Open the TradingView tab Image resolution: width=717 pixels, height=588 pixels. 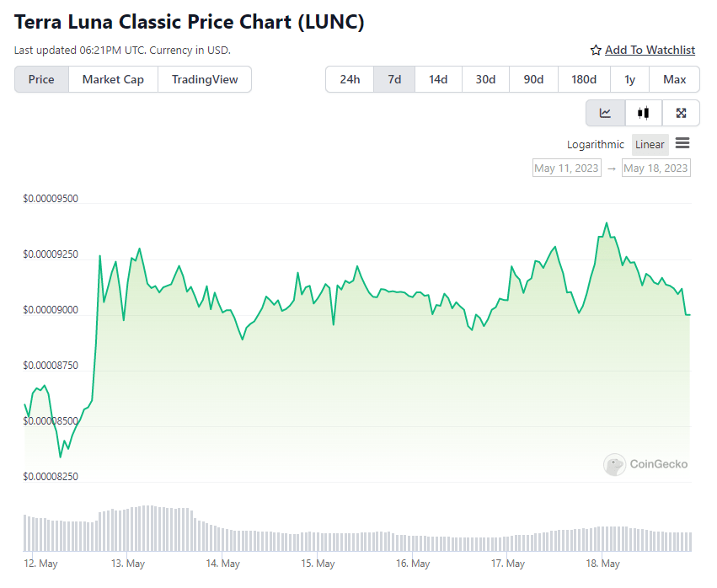(205, 79)
